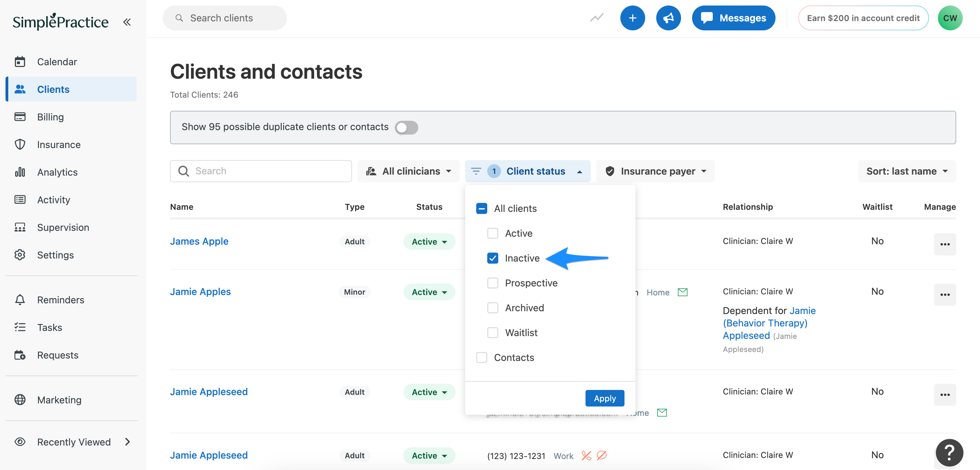The image size is (980, 470).
Task: Click the (123) 123-1231 phone number
Action: click(516, 456)
